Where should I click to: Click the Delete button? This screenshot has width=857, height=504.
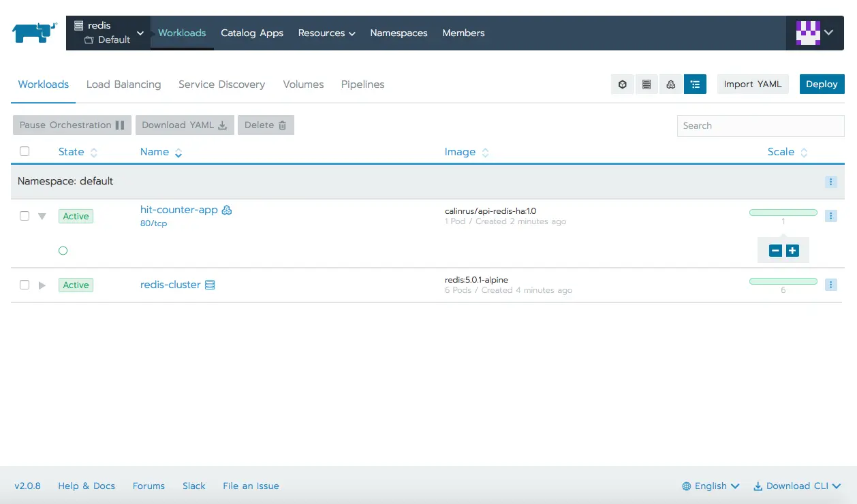tap(266, 125)
